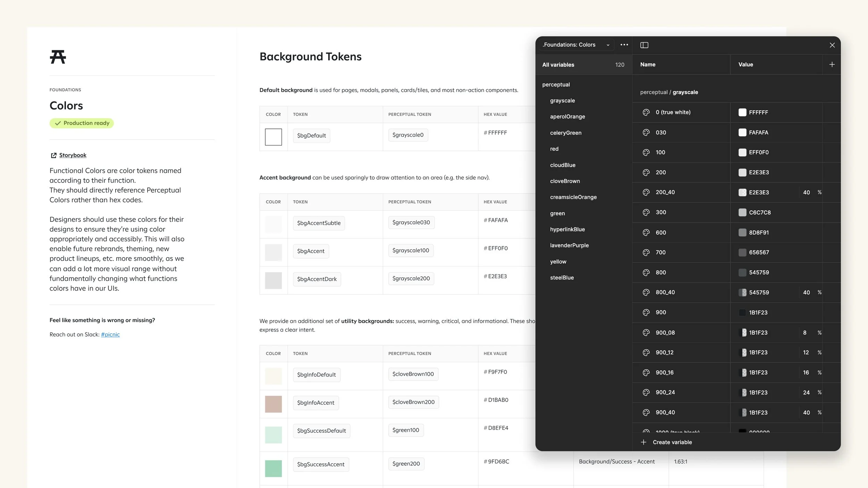
Task: Click the 40 opacity field for 200_40
Action: tap(806, 193)
